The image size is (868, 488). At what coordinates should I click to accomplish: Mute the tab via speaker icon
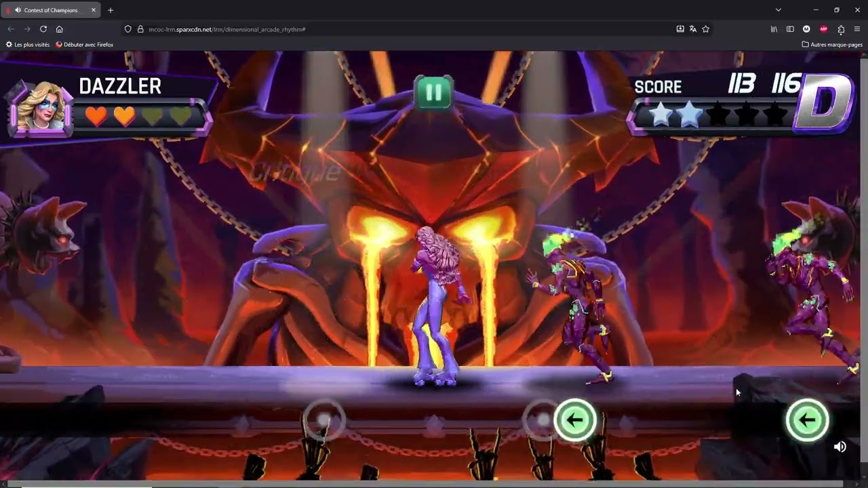[x=17, y=10]
